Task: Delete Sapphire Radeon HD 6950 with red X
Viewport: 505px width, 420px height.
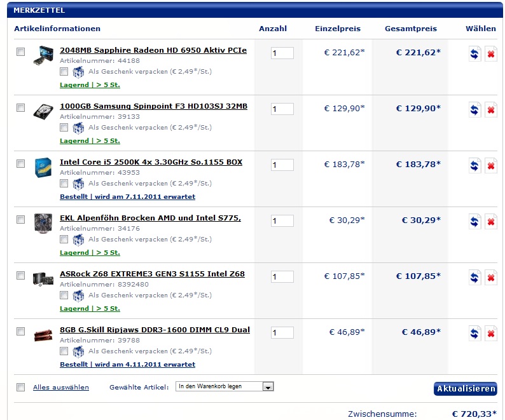Action: (x=491, y=54)
